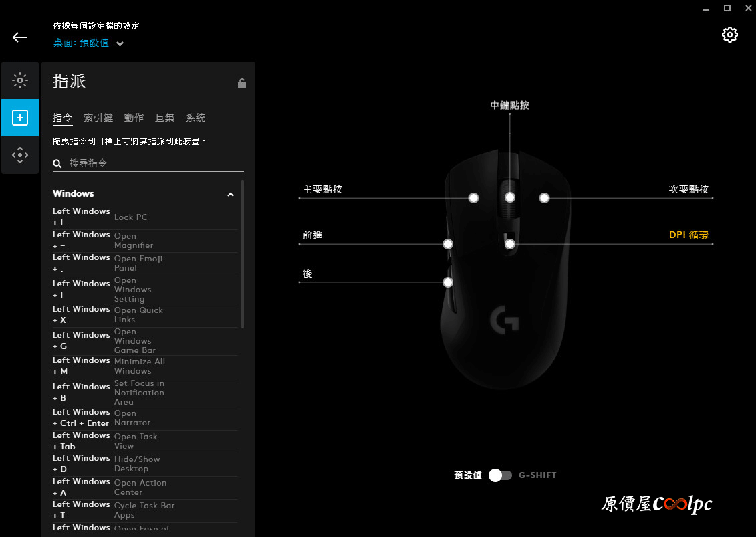Switch to the 索引鍵 tab

[x=98, y=118]
